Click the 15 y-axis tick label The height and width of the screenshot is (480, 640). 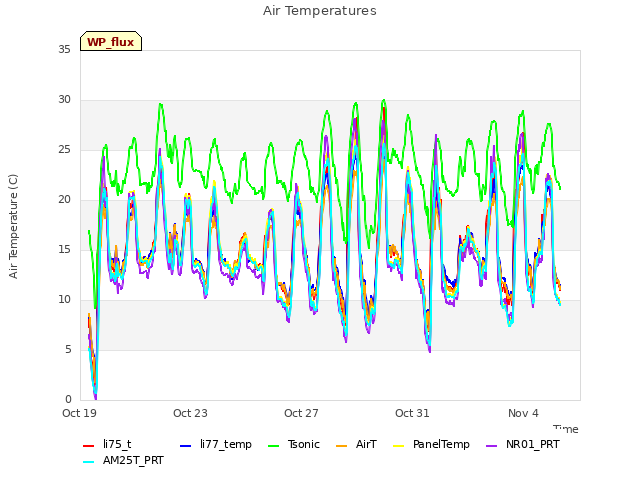tap(64, 249)
